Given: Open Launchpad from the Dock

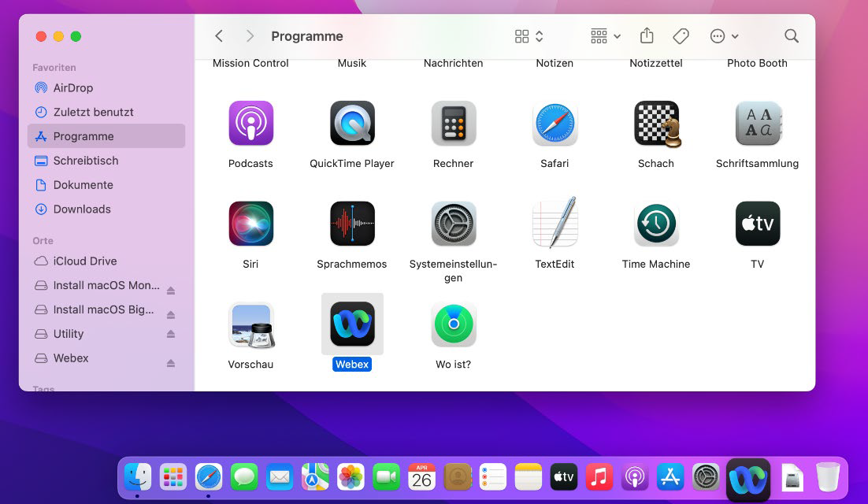Looking at the screenshot, I should click(172, 477).
